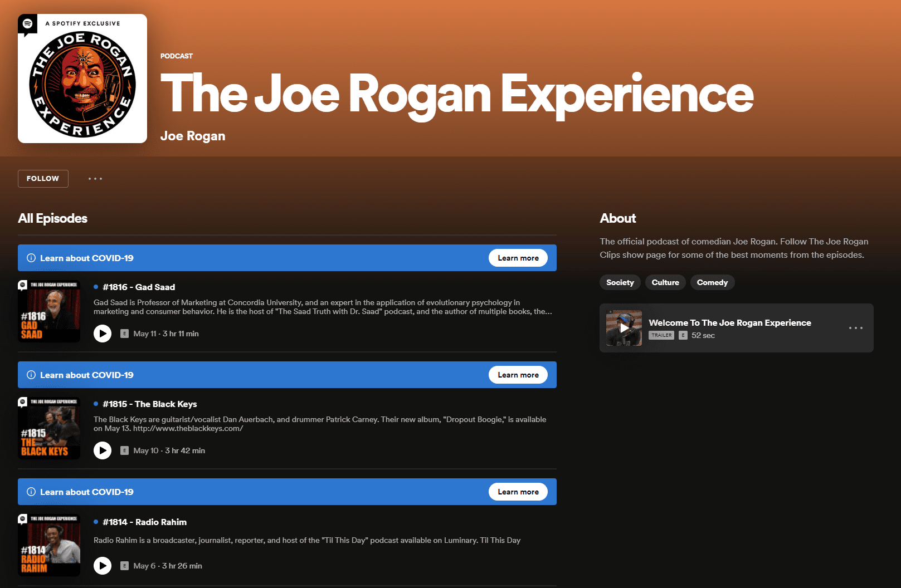The height and width of the screenshot is (588, 901).
Task: Open the Joe Rogan Experience cover art
Action: (82, 79)
